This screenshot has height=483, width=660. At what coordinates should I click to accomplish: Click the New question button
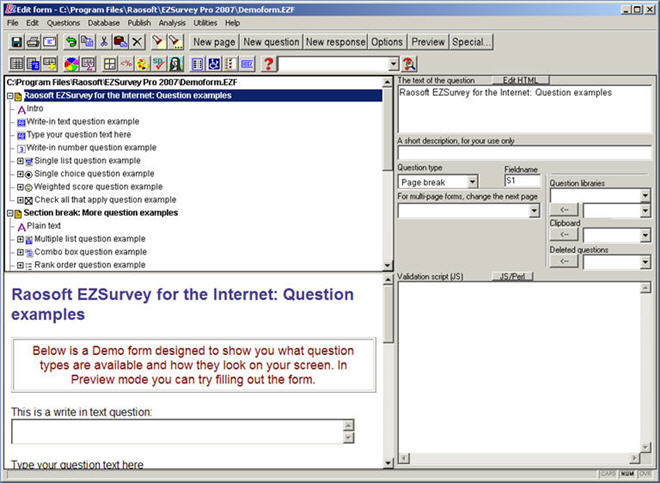[x=271, y=42]
